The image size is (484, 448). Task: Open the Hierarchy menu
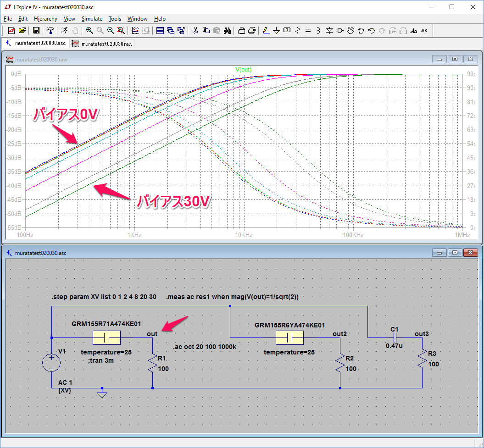coord(45,19)
